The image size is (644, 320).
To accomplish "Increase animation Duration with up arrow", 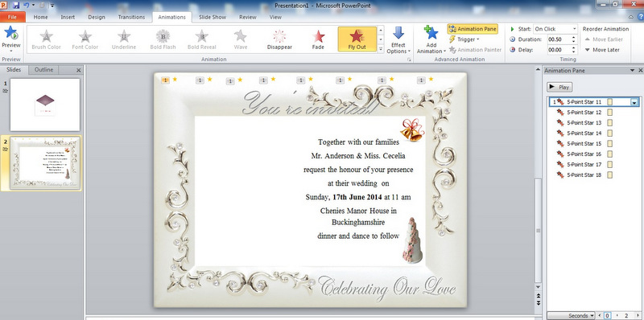I will tap(573, 37).
